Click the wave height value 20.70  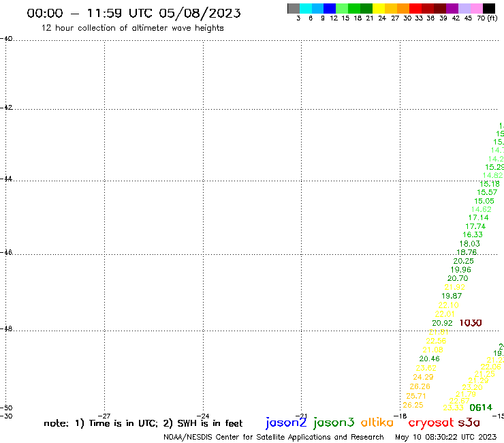458,278
